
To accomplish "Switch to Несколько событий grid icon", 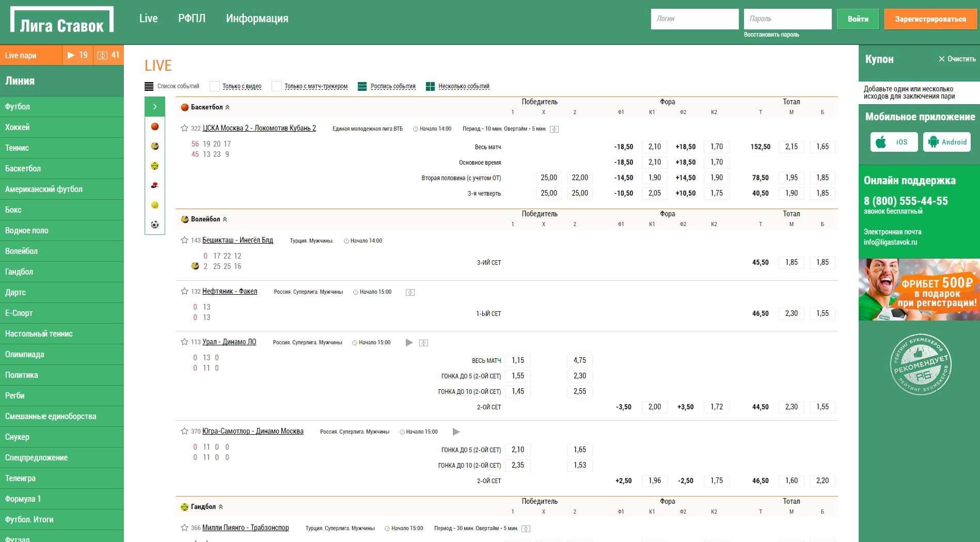I will [430, 86].
